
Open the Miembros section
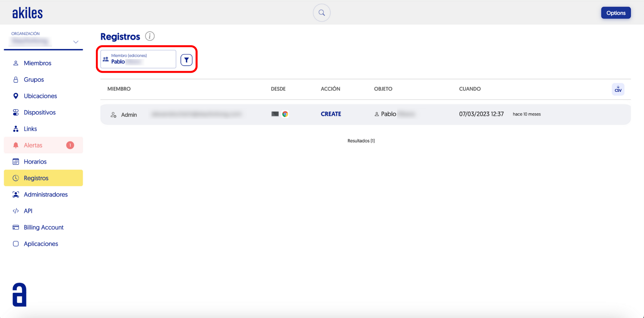point(37,63)
